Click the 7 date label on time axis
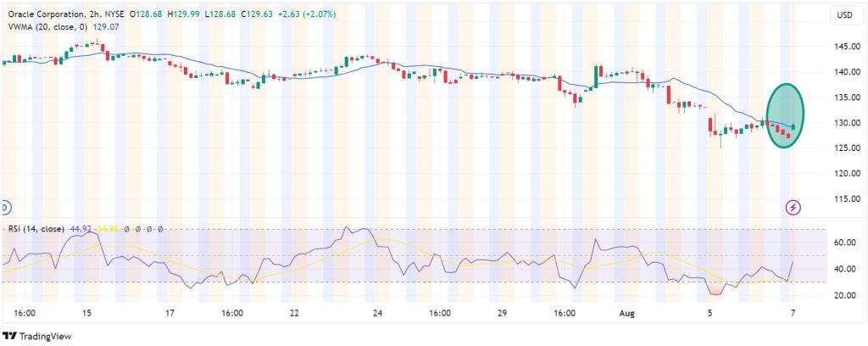 [793, 313]
